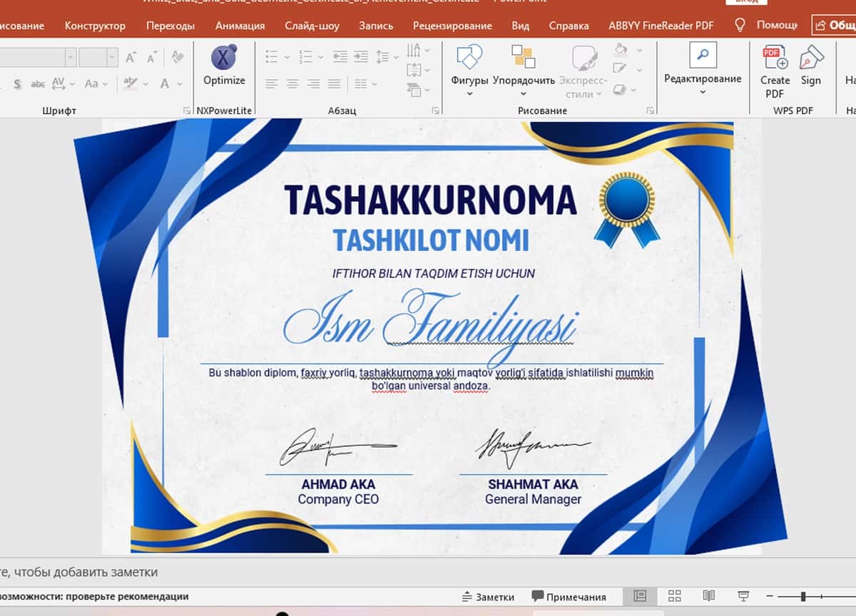The image size is (856, 616).
Task: Open the Примечания comments pane
Action: (x=569, y=597)
